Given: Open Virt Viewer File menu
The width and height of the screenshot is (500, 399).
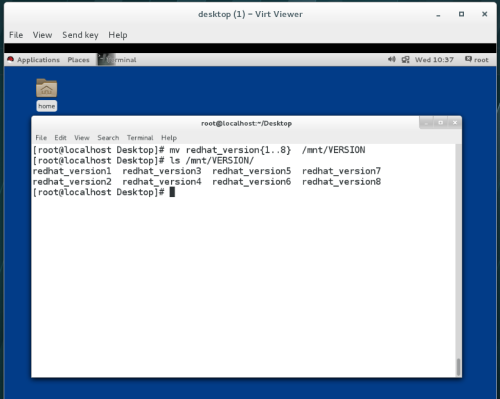Looking at the screenshot, I should click(x=16, y=35).
